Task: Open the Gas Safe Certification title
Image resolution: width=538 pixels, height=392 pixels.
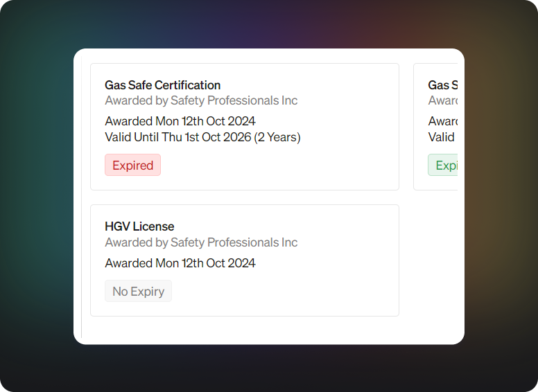Action: (x=162, y=85)
